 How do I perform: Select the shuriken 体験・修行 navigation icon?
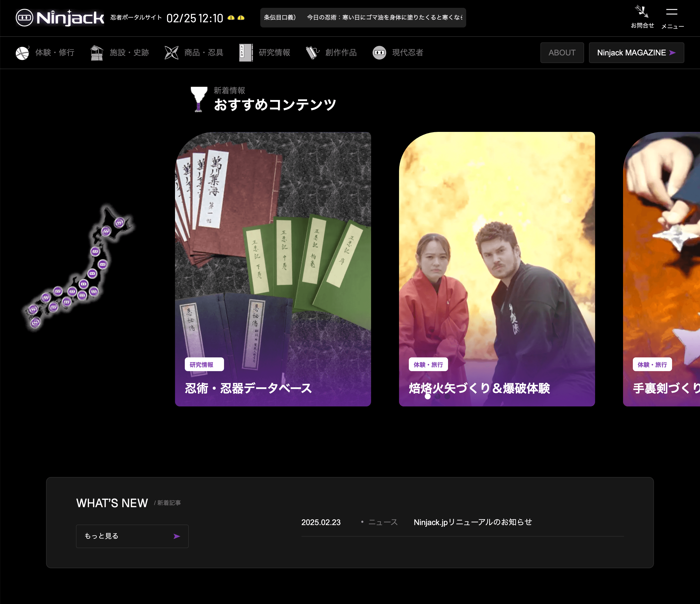click(22, 52)
